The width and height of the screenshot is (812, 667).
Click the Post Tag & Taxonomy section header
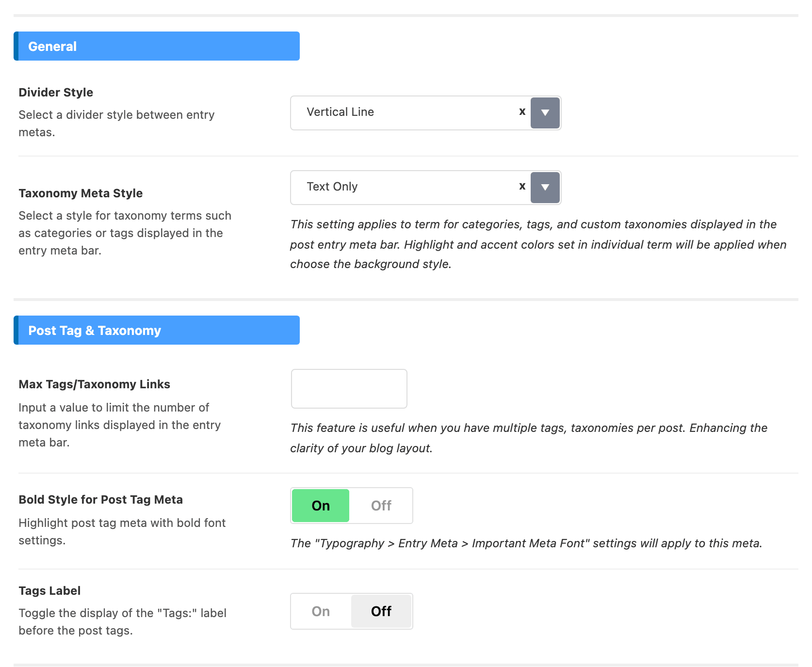pyautogui.click(x=157, y=330)
